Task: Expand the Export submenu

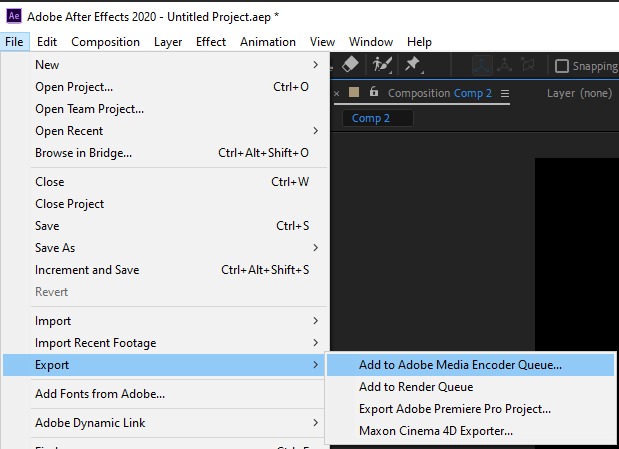Action: coord(166,365)
